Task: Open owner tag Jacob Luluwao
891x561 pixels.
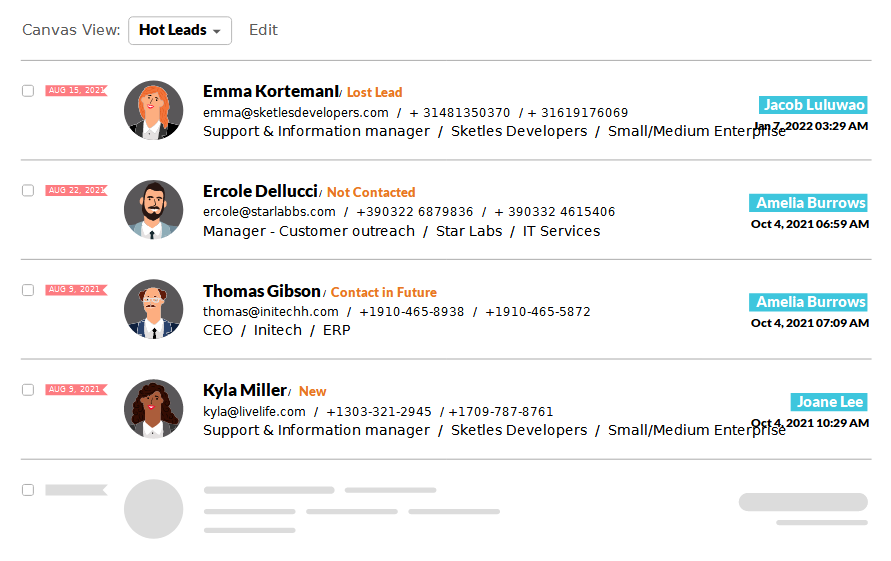Action: tap(813, 105)
